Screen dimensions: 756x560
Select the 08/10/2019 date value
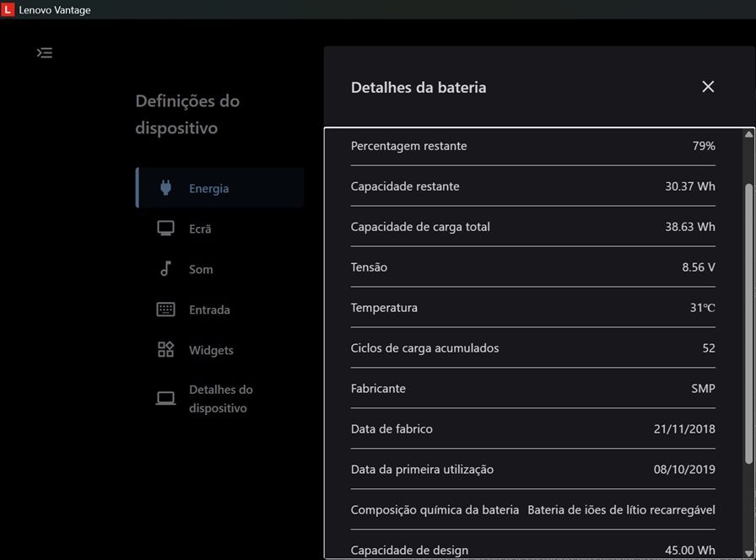click(684, 470)
